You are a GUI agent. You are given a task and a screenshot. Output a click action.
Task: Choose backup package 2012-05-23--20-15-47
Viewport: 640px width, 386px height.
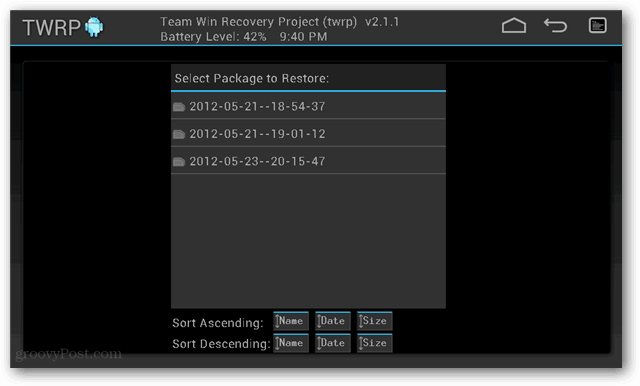coord(308,161)
